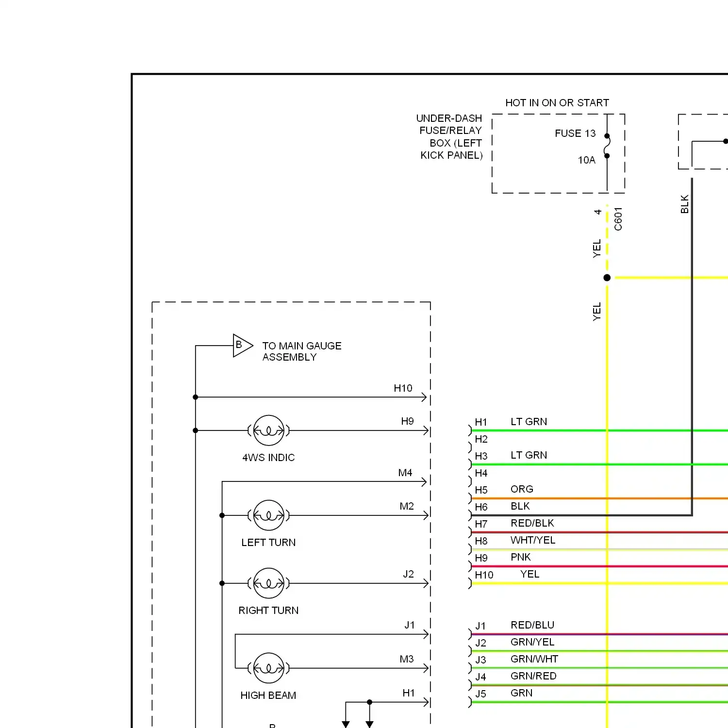
Task: Select the GRN label beside pin J5
Action: (522, 693)
